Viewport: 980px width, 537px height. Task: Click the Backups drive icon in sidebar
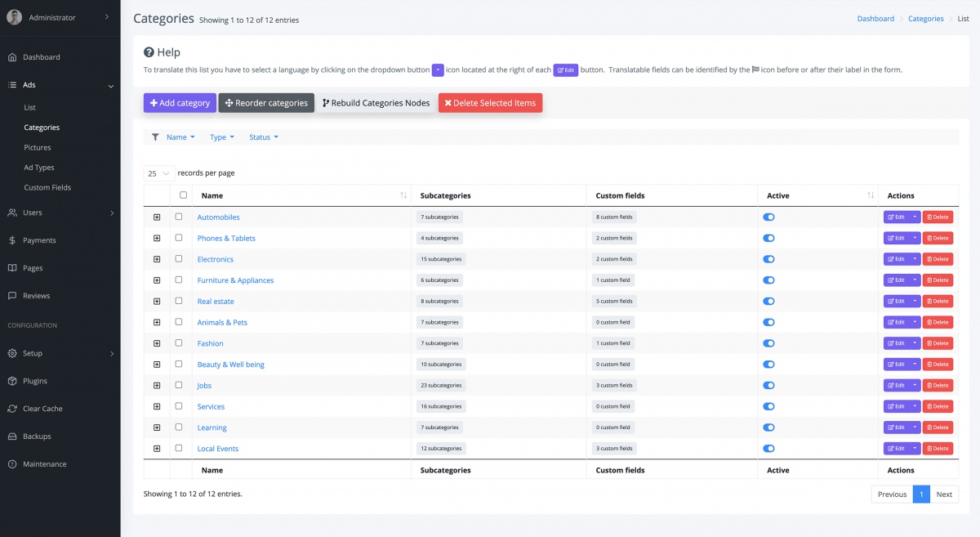pos(12,436)
